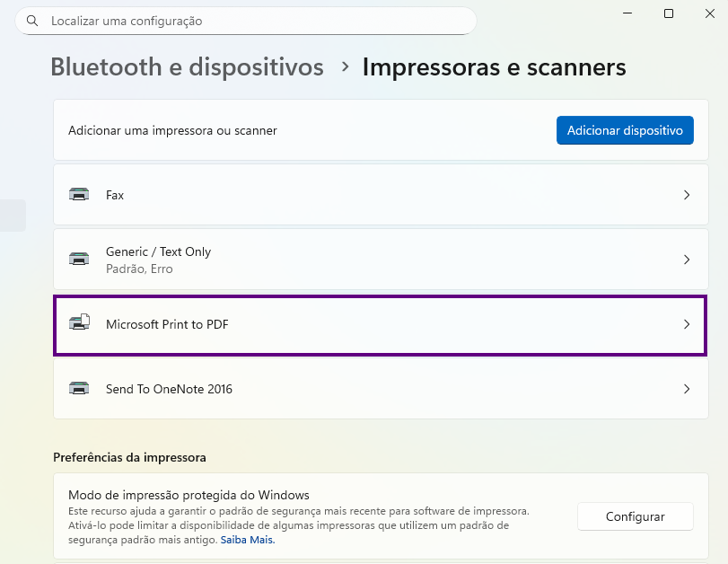
Task: Click the Microsoft Print to PDF icon
Action: pos(80,324)
